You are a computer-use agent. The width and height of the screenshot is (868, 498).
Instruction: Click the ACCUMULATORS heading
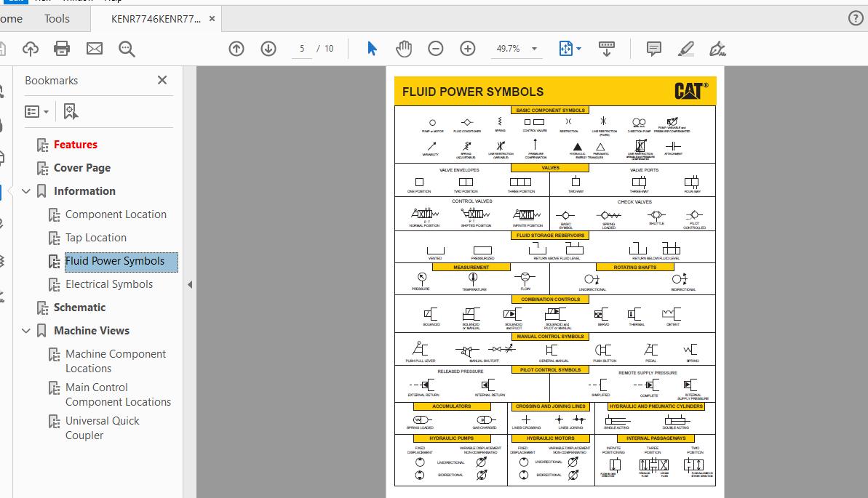click(x=452, y=406)
